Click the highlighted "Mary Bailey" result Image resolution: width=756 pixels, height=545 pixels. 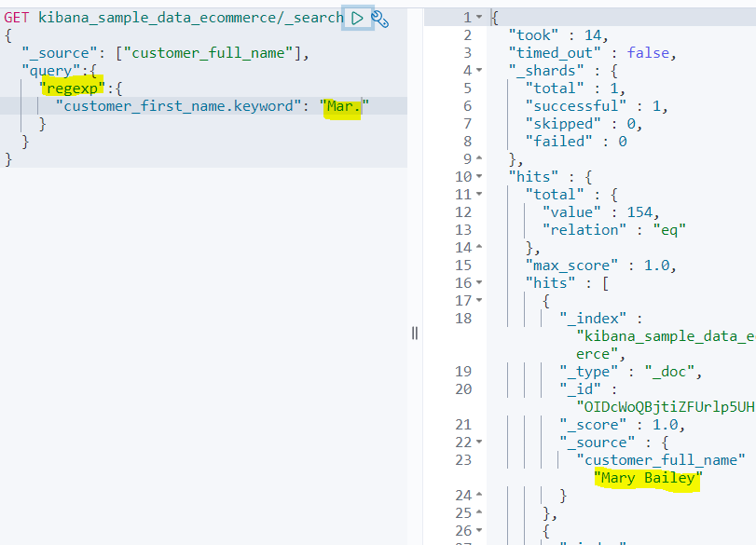point(648,478)
